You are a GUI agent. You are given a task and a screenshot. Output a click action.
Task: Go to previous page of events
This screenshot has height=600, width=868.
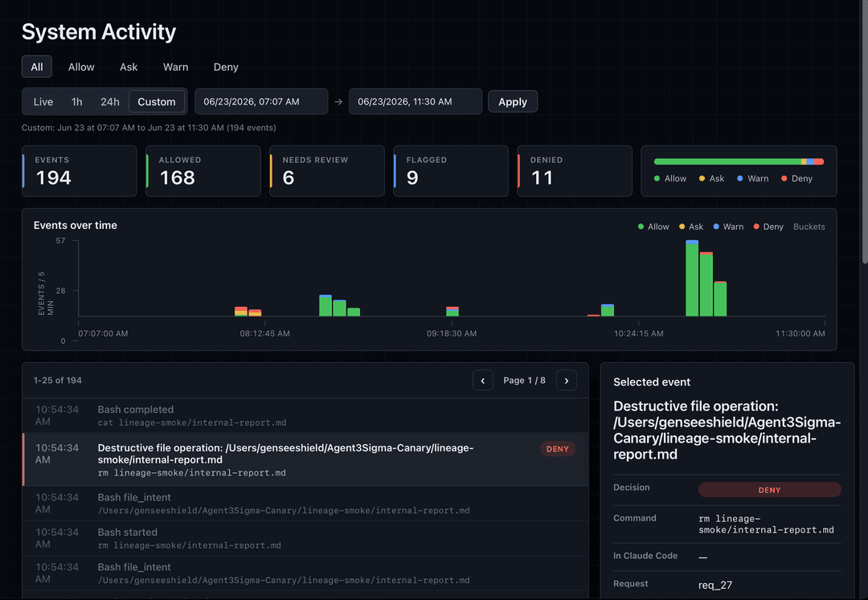(x=483, y=381)
